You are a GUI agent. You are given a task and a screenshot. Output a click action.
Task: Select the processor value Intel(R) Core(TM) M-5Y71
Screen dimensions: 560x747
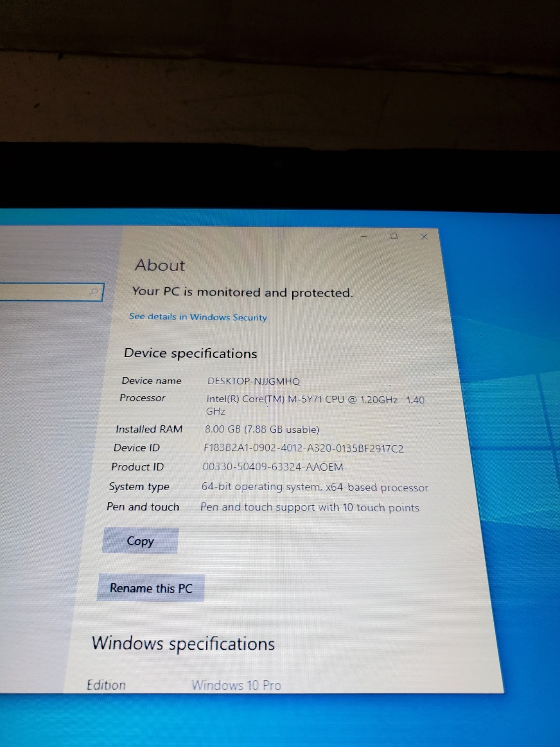(315, 405)
